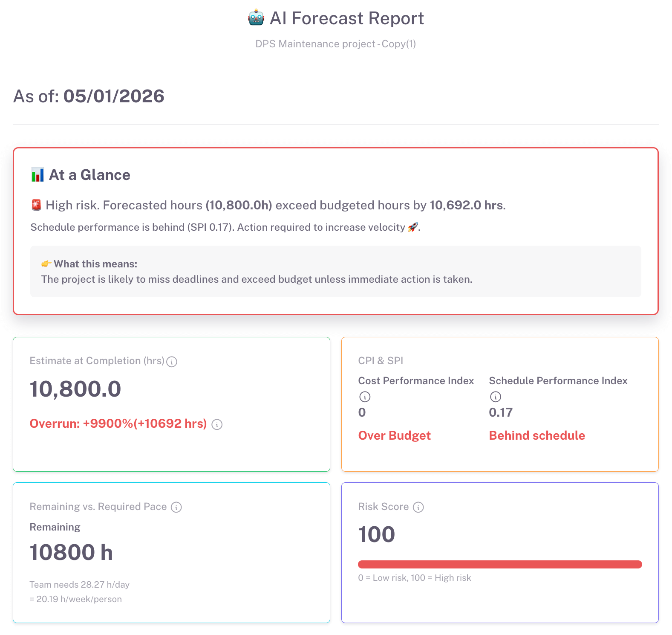Select the Behind schedule status label
This screenshot has height=635, width=672.
click(537, 435)
